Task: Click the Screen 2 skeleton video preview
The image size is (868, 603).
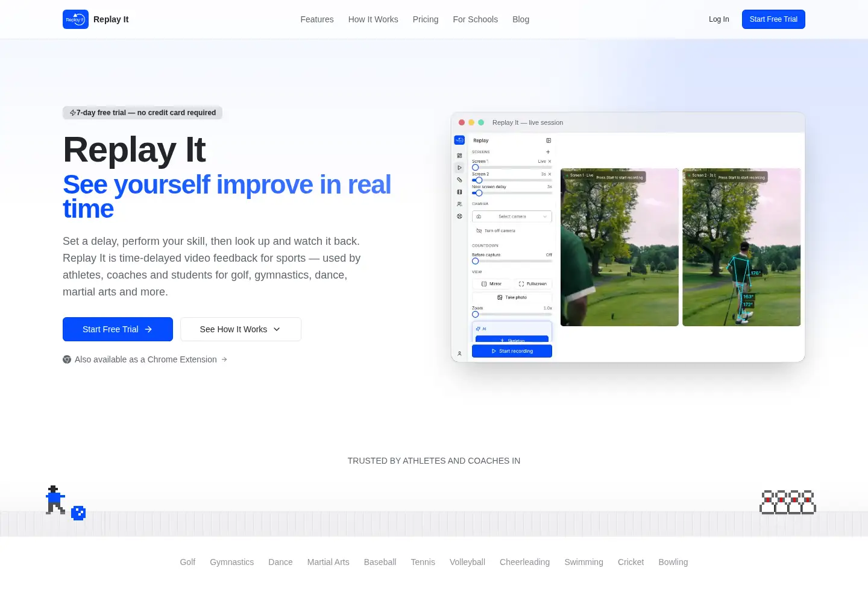Action: tap(741, 247)
